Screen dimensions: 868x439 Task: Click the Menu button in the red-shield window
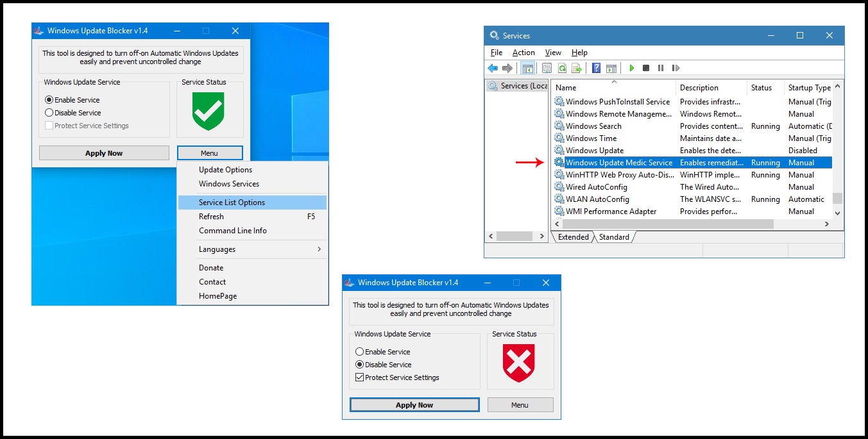pos(520,405)
